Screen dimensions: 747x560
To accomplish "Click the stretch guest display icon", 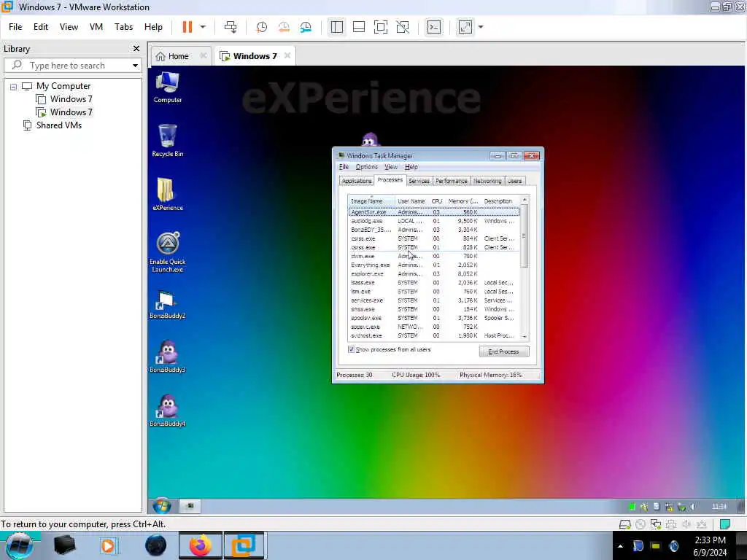I will (465, 27).
